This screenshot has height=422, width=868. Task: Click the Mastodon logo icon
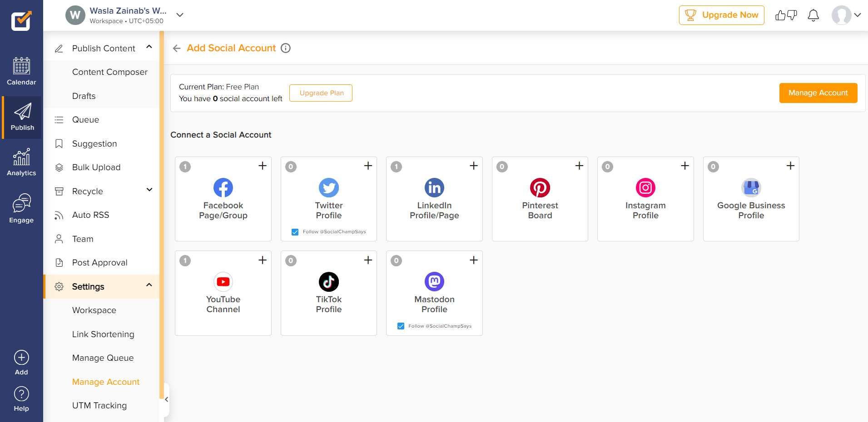434,282
